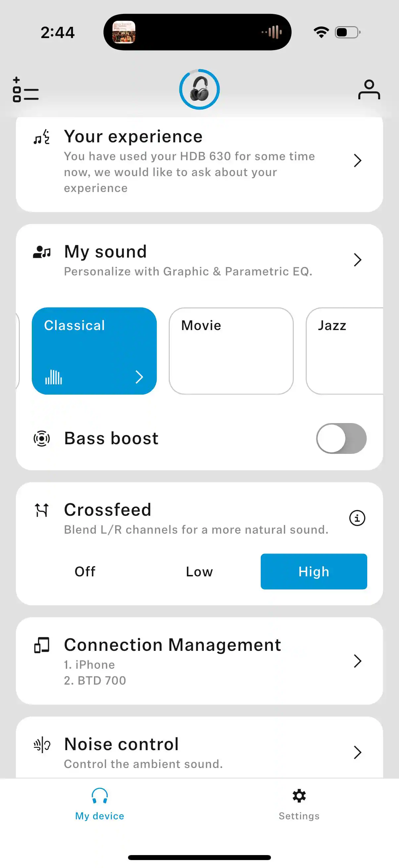Enable the Bass boost switch
Viewport: 399px width, 868px height.
[341, 438]
